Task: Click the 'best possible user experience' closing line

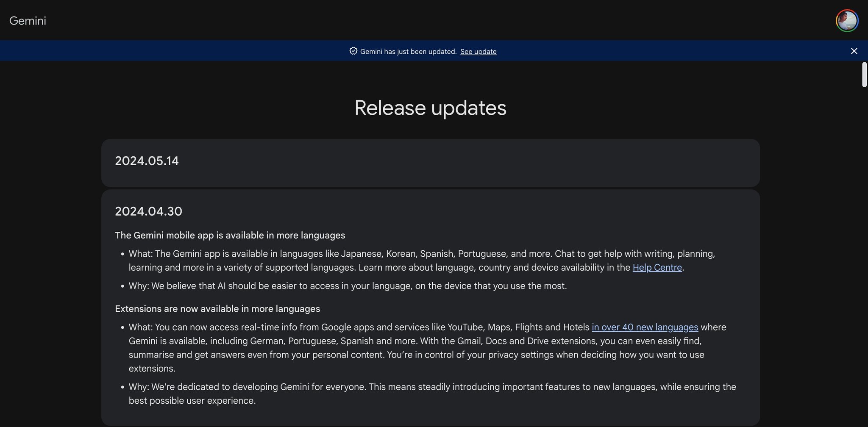Action: click(x=192, y=401)
